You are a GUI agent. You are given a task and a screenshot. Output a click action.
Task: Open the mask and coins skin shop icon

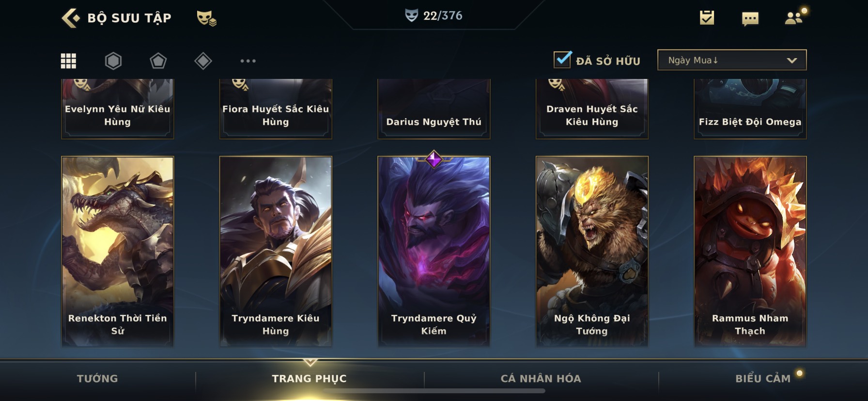[x=206, y=18]
